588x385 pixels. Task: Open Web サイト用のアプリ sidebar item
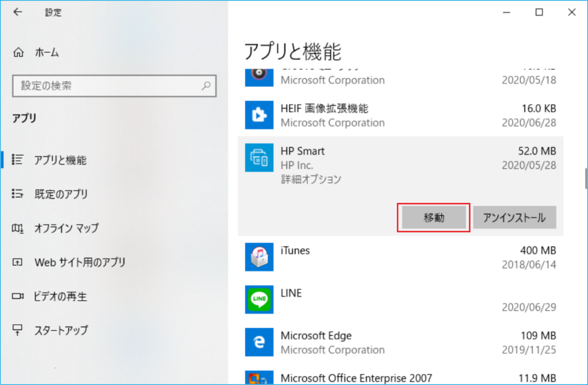[80, 262]
